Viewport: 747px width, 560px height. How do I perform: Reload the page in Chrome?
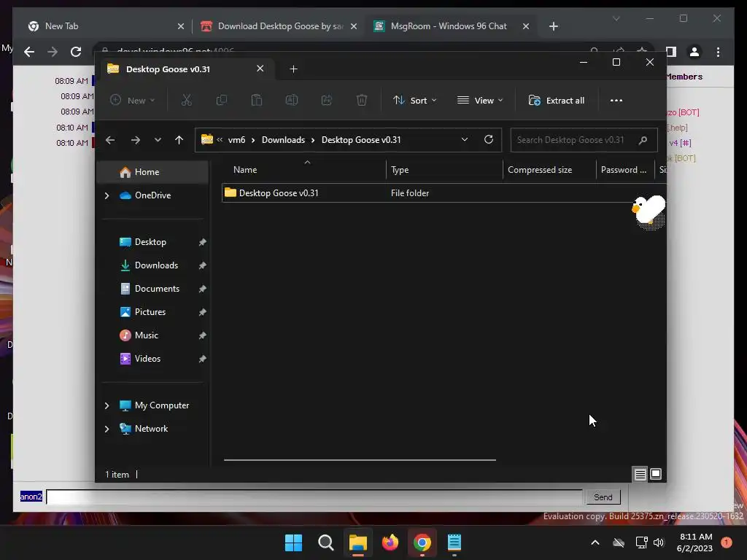click(x=76, y=52)
